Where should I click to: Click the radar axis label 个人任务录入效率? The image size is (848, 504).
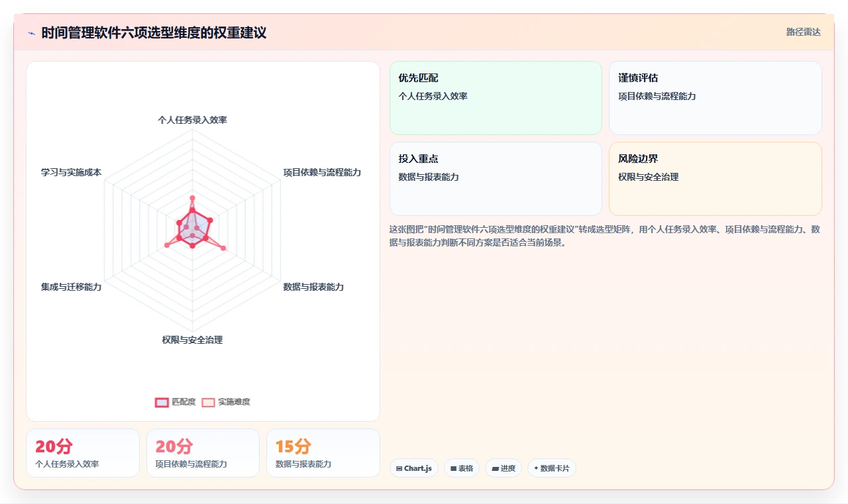[x=192, y=120]
